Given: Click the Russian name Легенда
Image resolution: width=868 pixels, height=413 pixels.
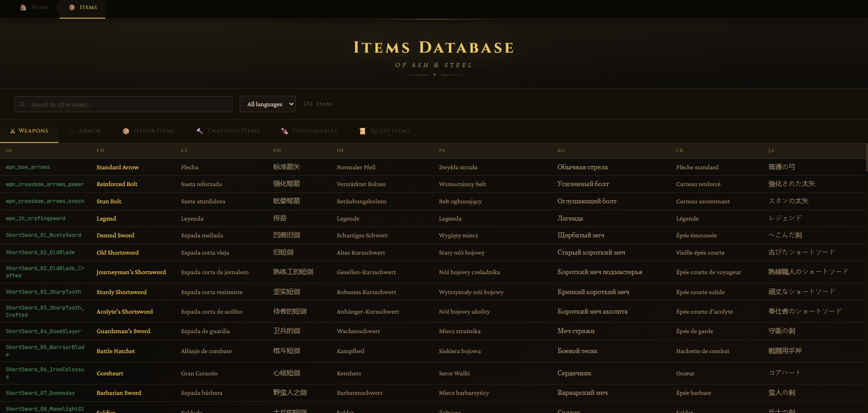Looking at the screenshot, I should tap(570, 218).
